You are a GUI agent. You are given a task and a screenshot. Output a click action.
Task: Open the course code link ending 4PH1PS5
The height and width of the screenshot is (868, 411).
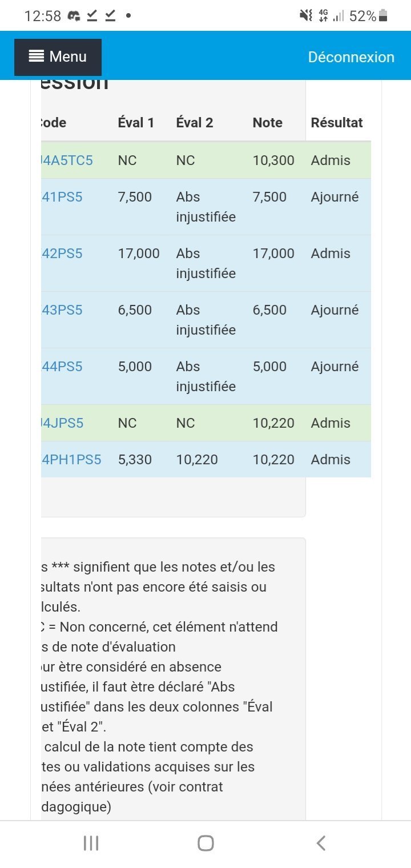71,460
